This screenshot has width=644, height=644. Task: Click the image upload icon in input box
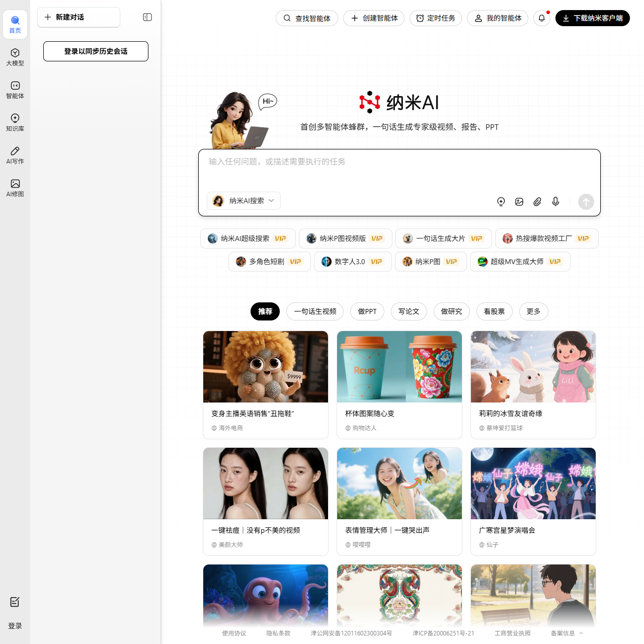pyautogui.click(x=519, y=202)
